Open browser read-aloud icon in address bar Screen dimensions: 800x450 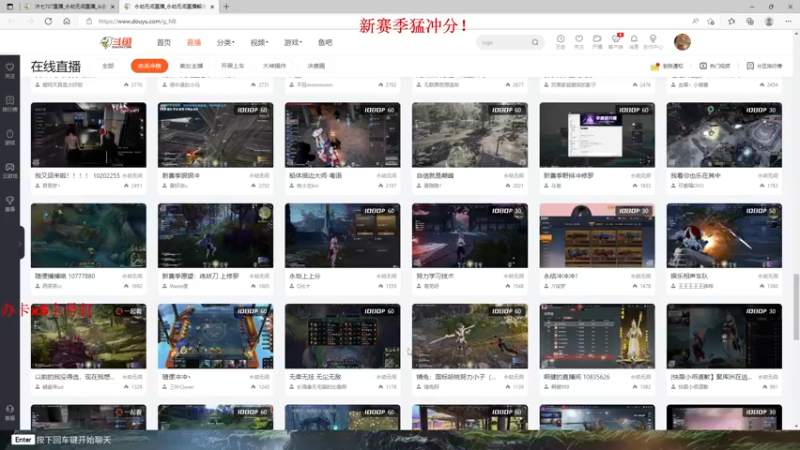(x=695, y=21)
